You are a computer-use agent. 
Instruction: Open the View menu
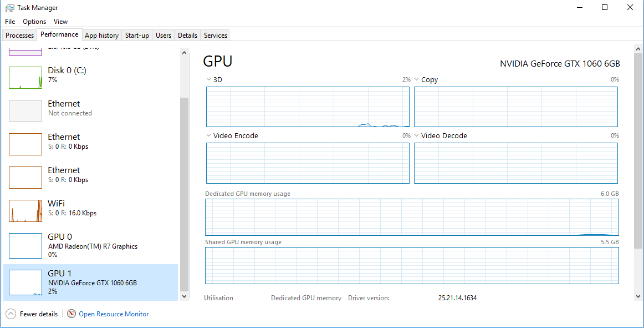60,21
